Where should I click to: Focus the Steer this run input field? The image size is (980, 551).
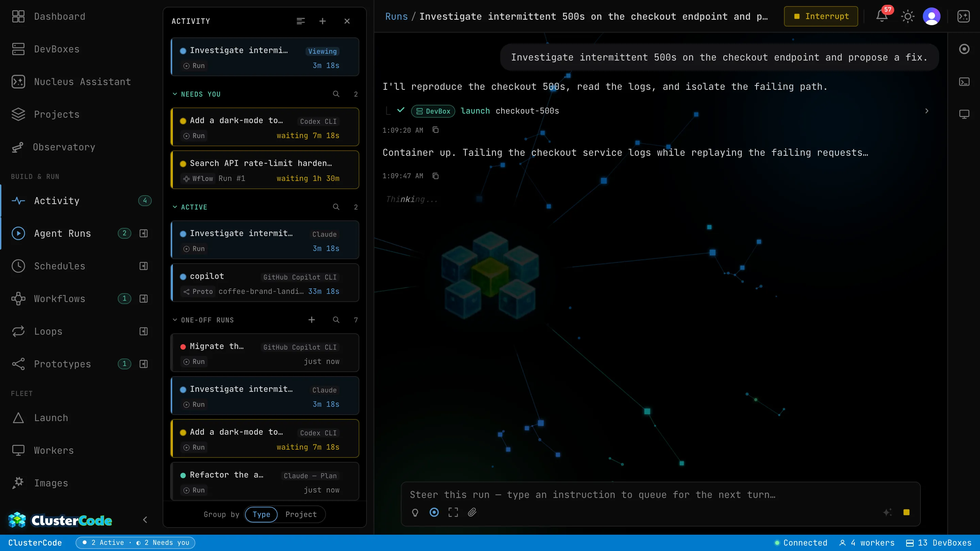660,495
